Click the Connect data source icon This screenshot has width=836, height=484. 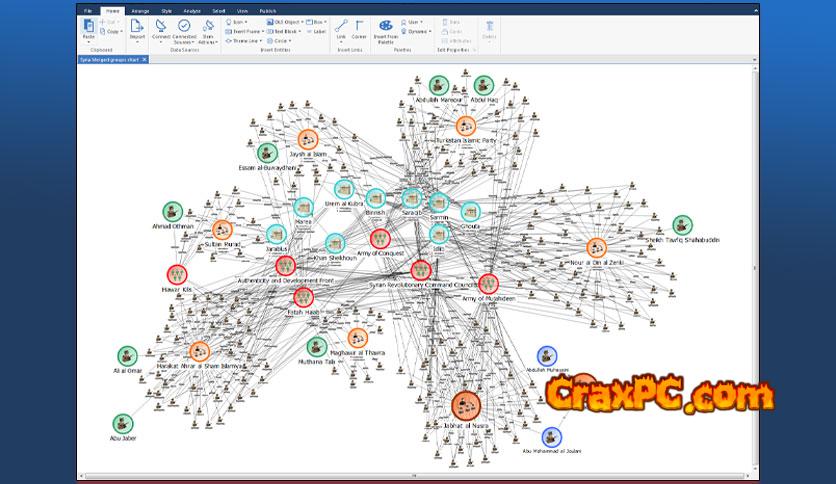coord(160,26)
